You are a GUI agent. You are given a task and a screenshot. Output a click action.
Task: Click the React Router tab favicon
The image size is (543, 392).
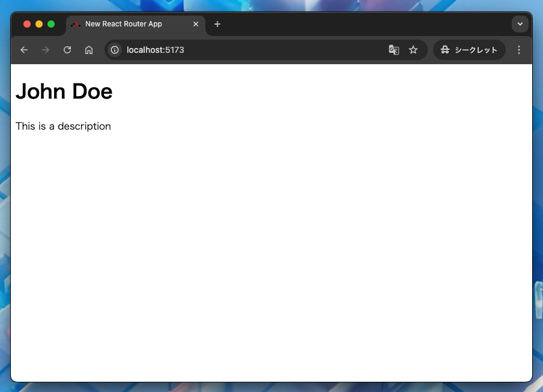point(76,24)
